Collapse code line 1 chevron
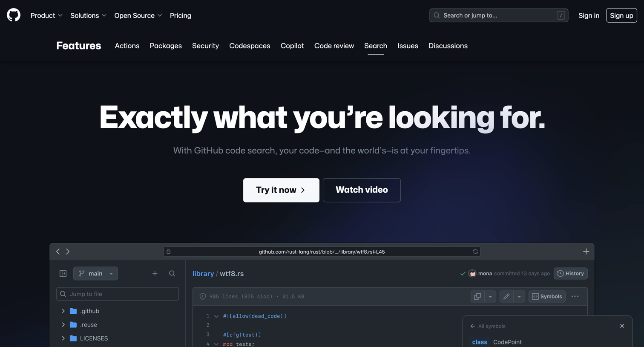644x347 pixels. click(x=216, y=316)
